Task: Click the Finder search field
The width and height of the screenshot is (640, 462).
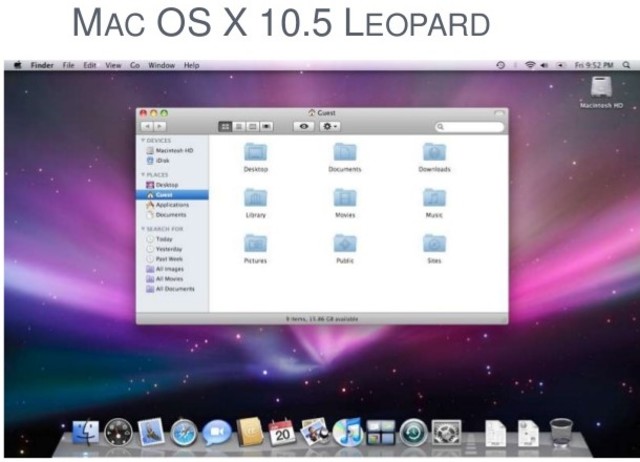Action: tap(469, 127)
